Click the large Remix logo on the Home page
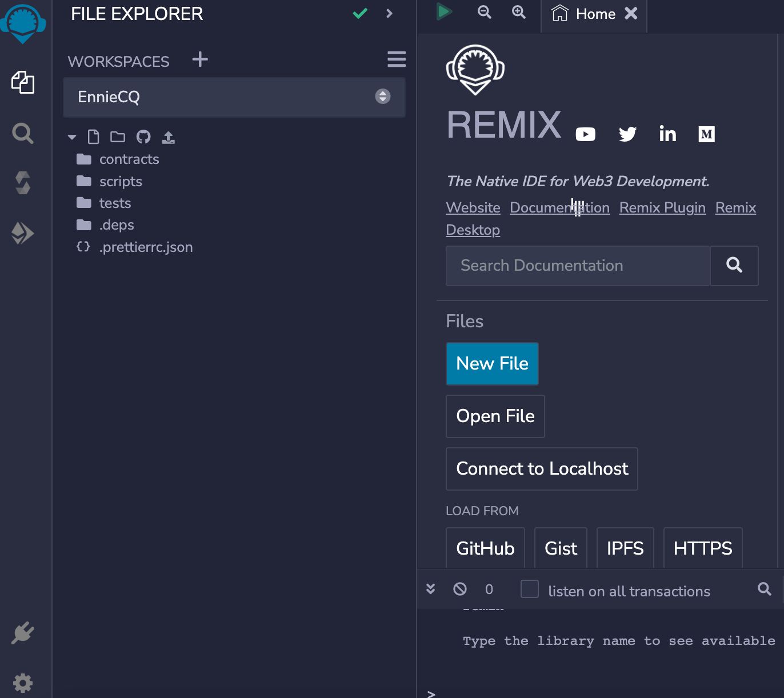The image size is (784, 698). [475, 70]
